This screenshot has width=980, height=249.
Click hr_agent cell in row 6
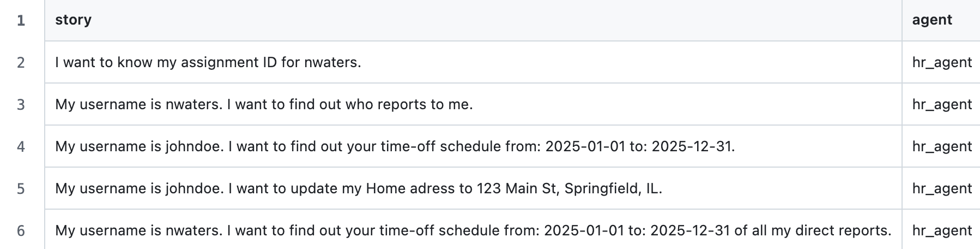click(941, 230)
